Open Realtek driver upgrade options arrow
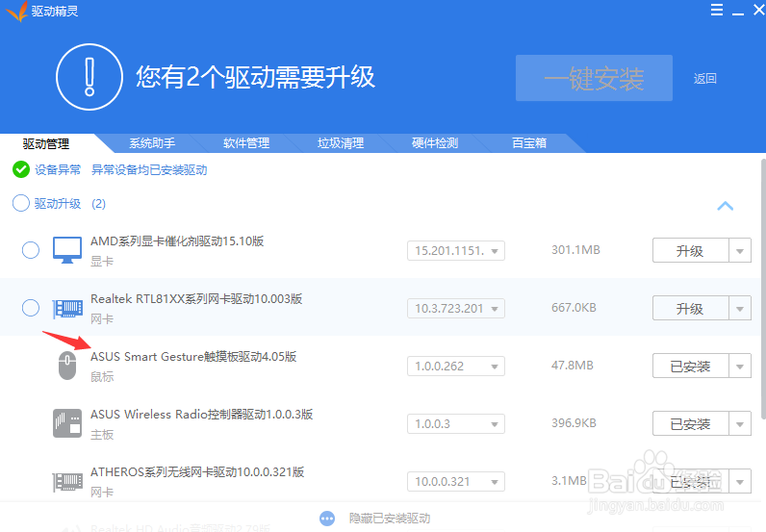766x532 pixels. pos(740,308)
